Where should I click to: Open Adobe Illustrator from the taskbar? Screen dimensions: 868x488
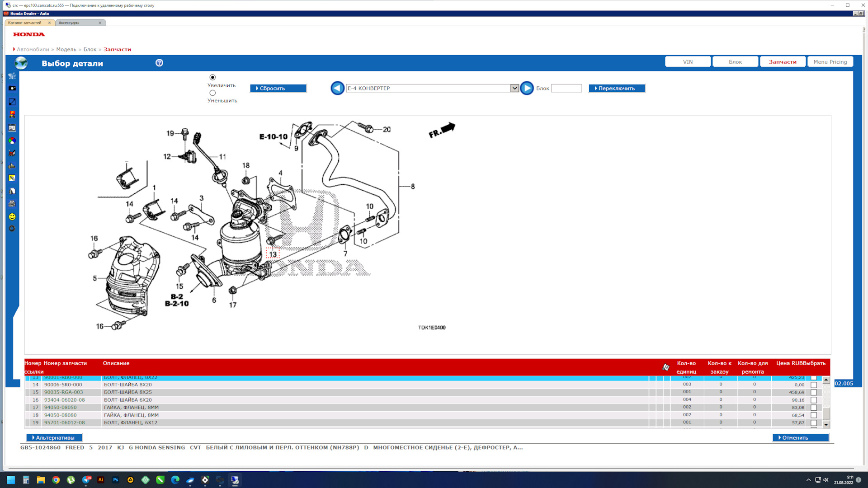[x=101, y=480]
